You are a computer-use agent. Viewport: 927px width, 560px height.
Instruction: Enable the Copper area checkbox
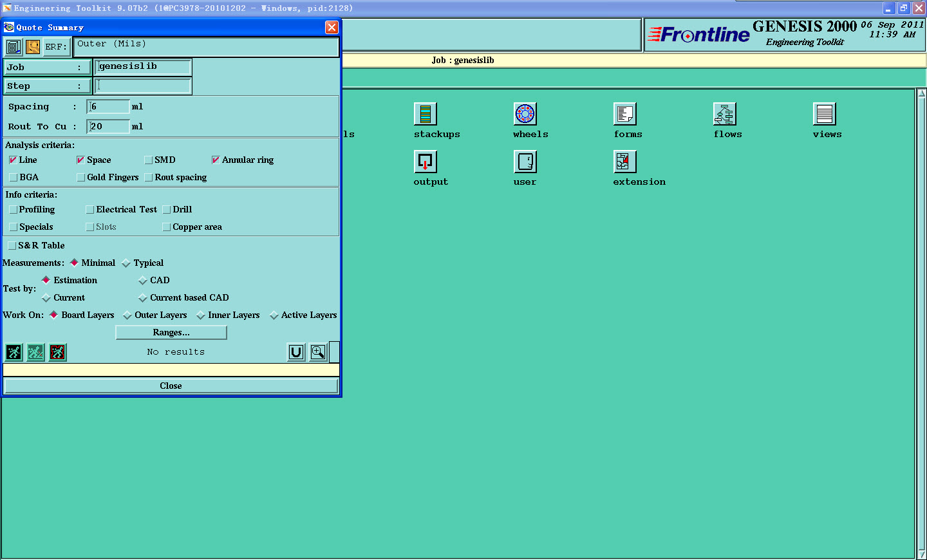tap(167, 227)
